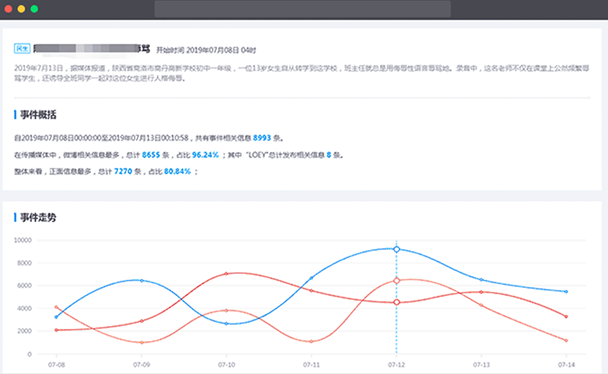This screenshot has height=374, width=608.
Task: Click the light red line point at 07-13
Action: click(481, 305)
